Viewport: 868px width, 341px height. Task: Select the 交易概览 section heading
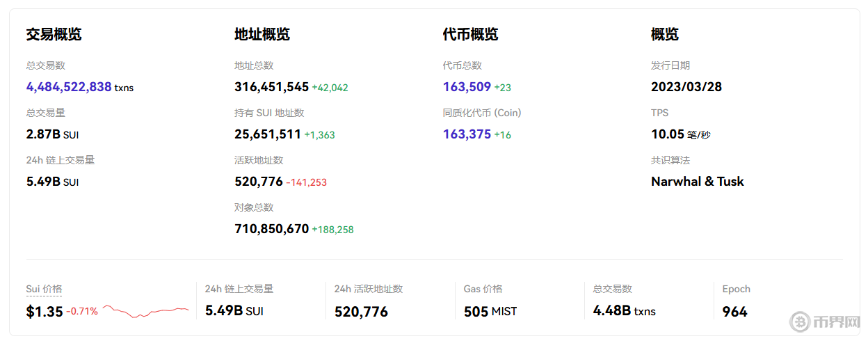point(54,34)
